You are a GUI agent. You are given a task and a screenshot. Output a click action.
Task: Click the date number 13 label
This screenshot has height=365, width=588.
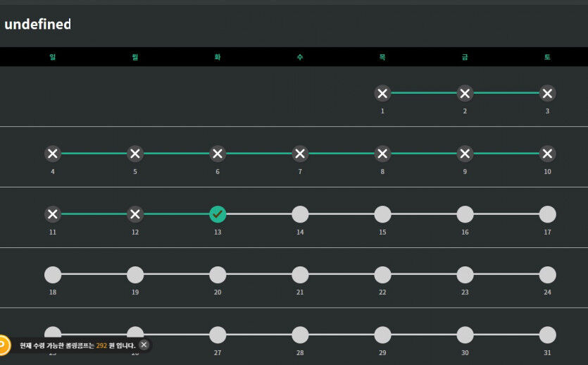click(218, 233)
